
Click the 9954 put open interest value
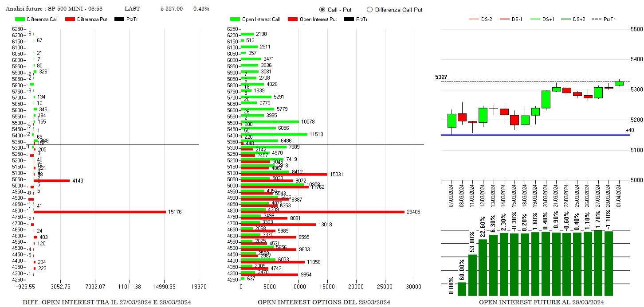pyautogui.click(x=306, y=275)
